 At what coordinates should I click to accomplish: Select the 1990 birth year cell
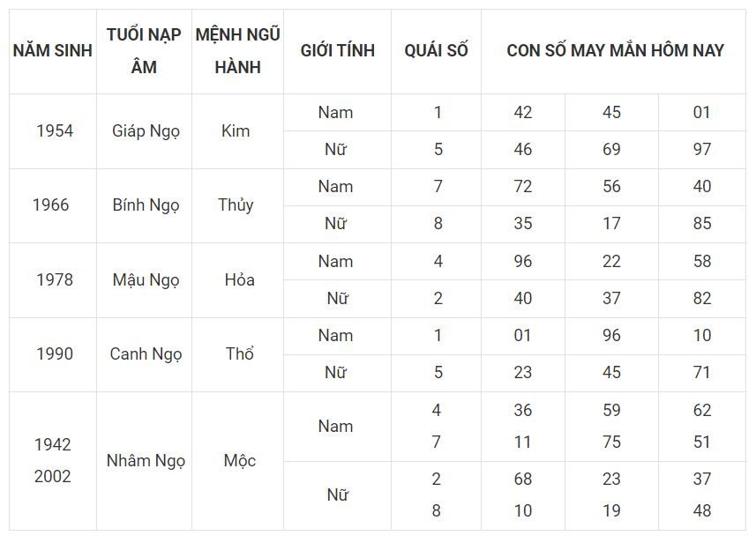pyautogui.click(x=53, y=354)
